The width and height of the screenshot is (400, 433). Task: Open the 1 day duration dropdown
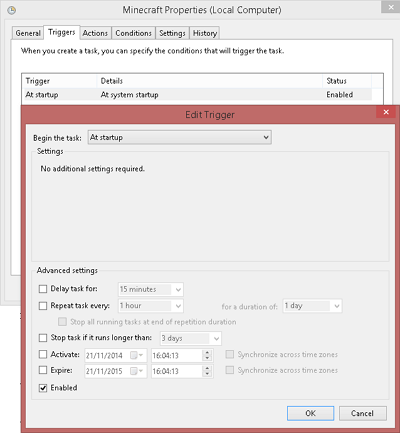click(312, 306)
